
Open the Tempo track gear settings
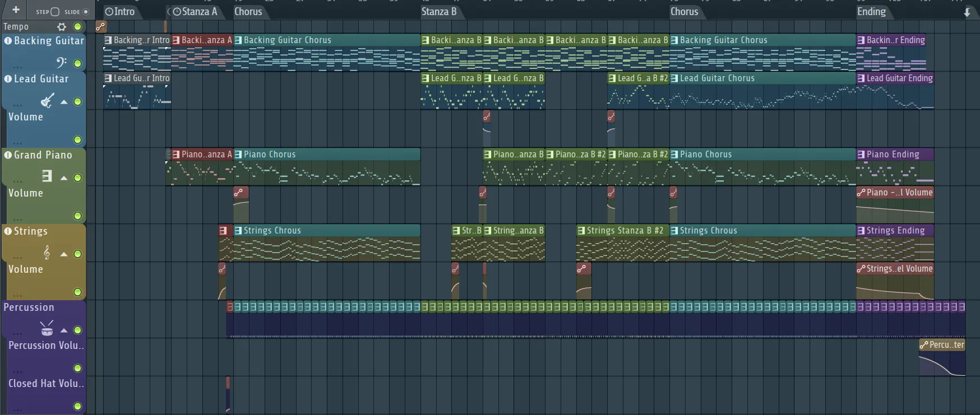(x=62, y=26)
